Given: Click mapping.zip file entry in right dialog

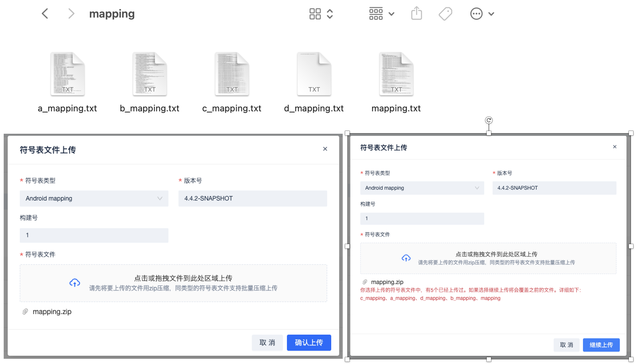Looking at the screenshot, I should point(387,282).
